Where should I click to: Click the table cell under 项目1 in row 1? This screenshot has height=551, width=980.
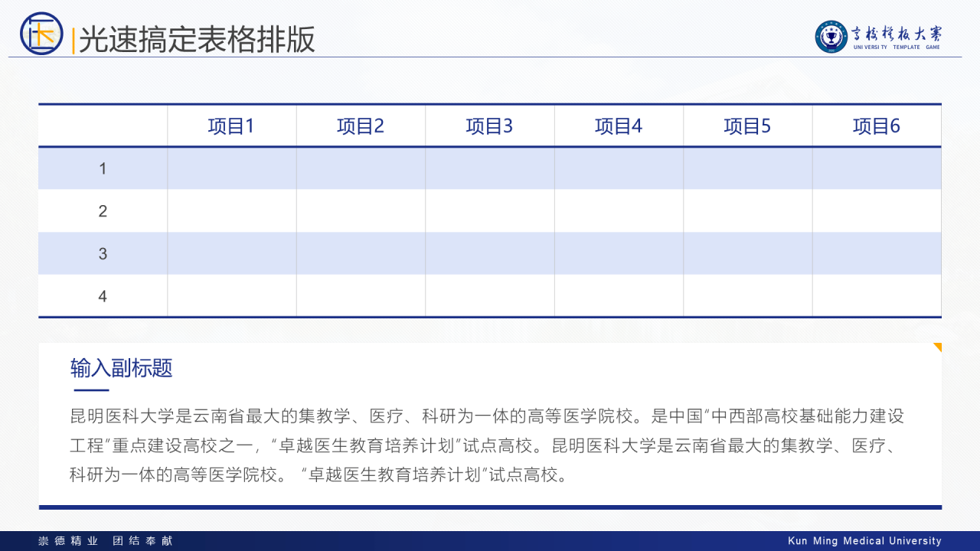[x=232, y=168]
